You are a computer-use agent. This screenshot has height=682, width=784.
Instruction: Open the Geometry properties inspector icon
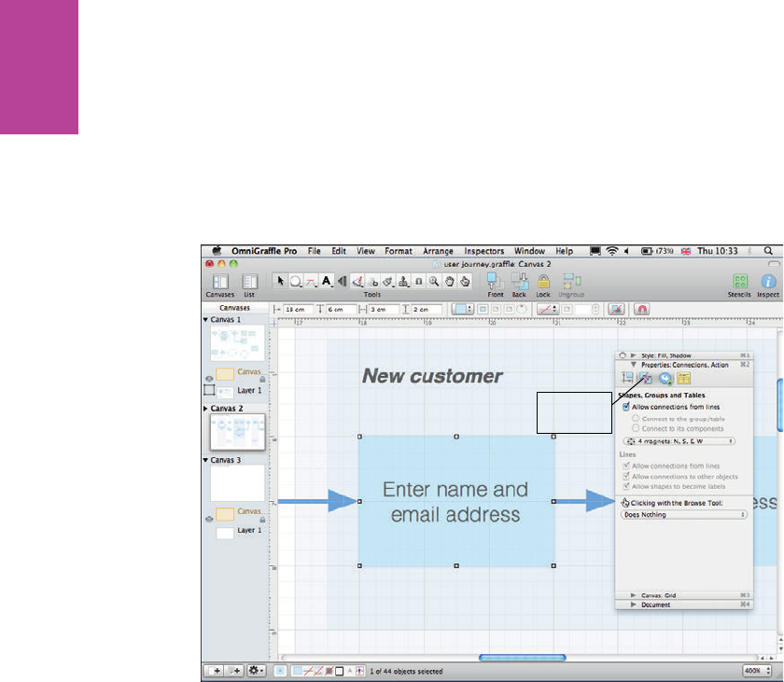(x=627, y=378)
